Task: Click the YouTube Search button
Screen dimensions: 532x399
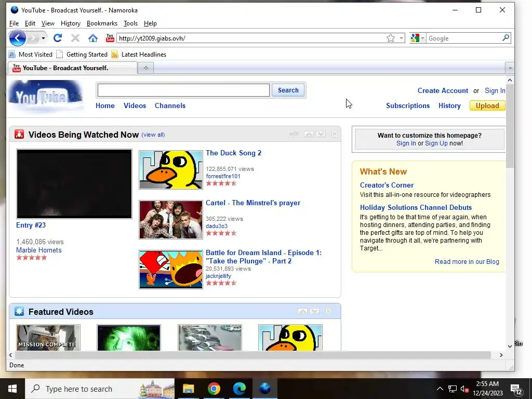Action: pos(288,90)
